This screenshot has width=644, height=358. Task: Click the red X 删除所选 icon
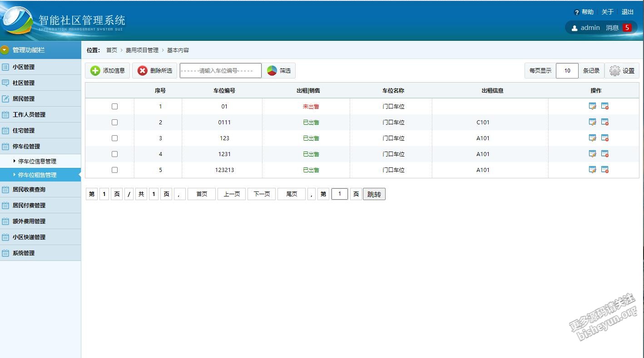[143, 71]
